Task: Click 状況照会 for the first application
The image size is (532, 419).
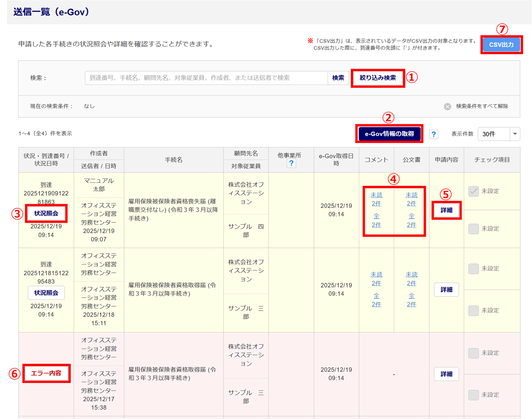Action: [x=46, y=214]
